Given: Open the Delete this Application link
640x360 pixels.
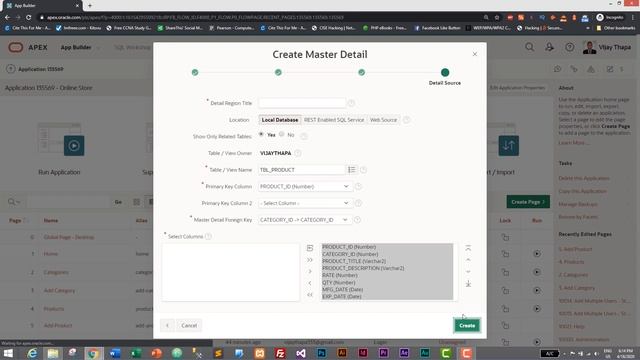Looking at the screenshot, I should click(584, 178).
